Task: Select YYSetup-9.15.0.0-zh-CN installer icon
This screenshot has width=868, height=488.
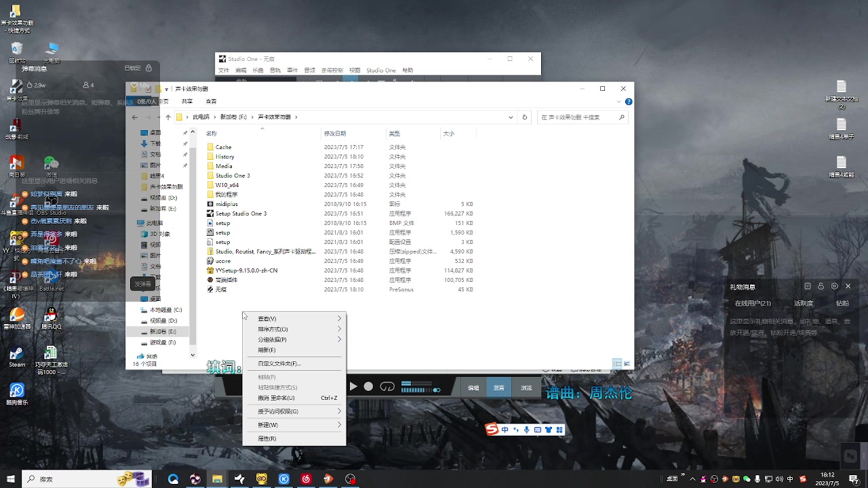Action: click(210, 270)
